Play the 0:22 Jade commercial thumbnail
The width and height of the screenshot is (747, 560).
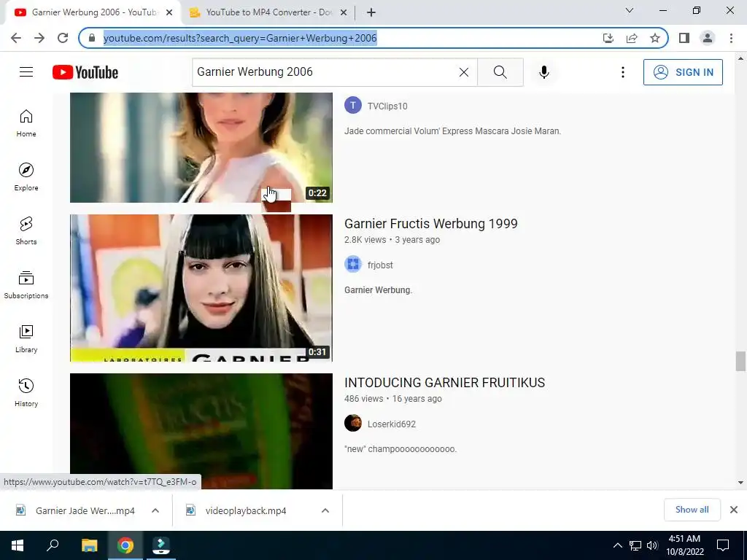201,147
